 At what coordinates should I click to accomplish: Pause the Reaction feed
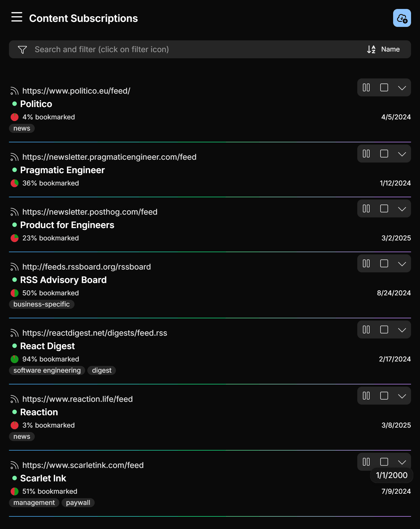coord(366,396)
